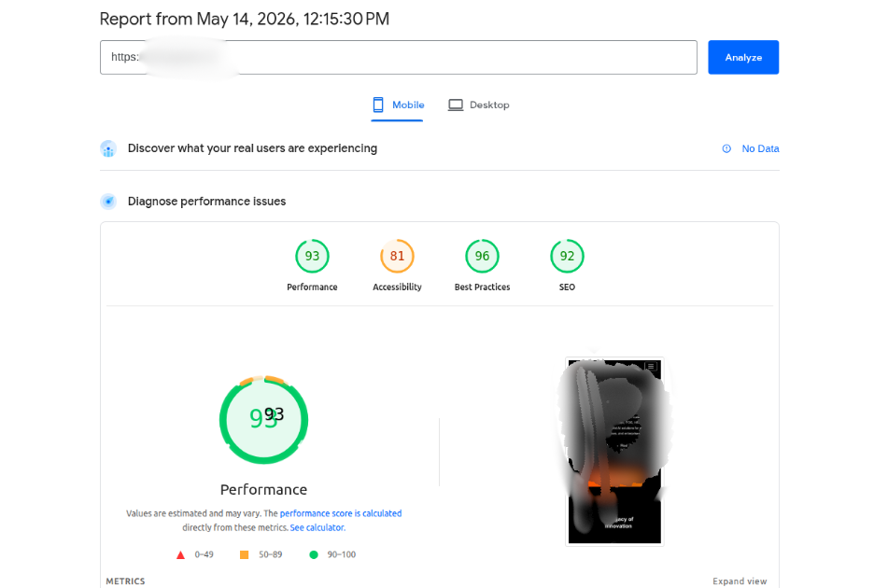Click the Best Practices label under score 96

click(x=482, y=287)
